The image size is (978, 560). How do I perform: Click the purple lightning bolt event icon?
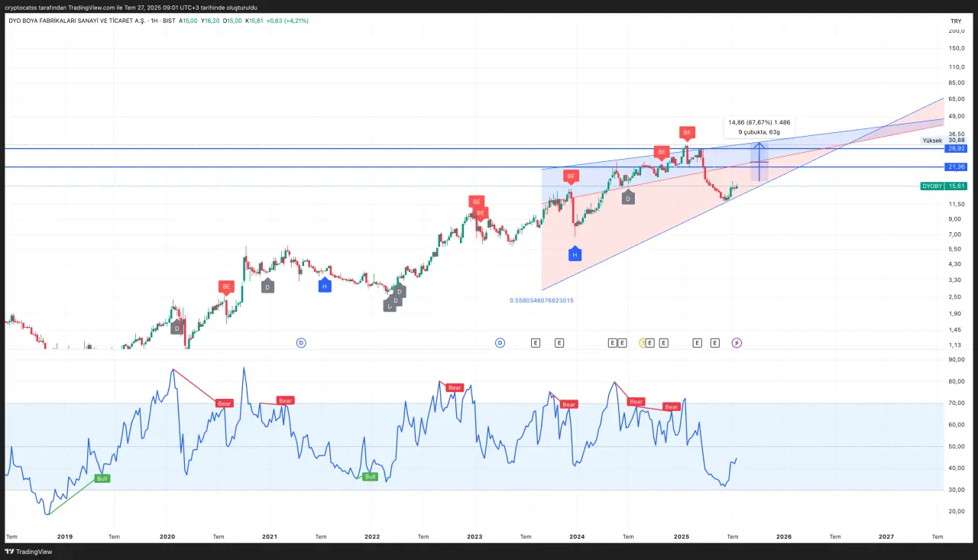737,343
